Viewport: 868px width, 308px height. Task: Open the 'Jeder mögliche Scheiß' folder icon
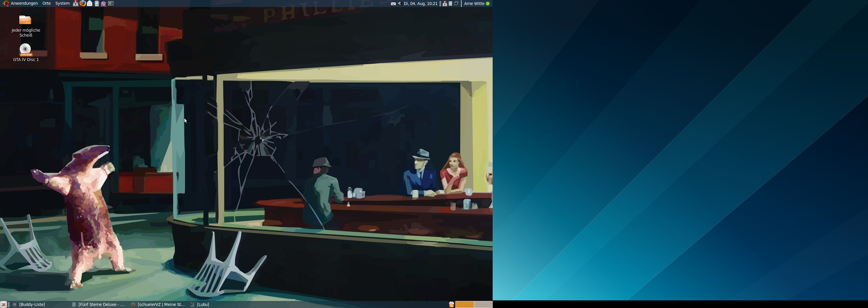point(25,20)
